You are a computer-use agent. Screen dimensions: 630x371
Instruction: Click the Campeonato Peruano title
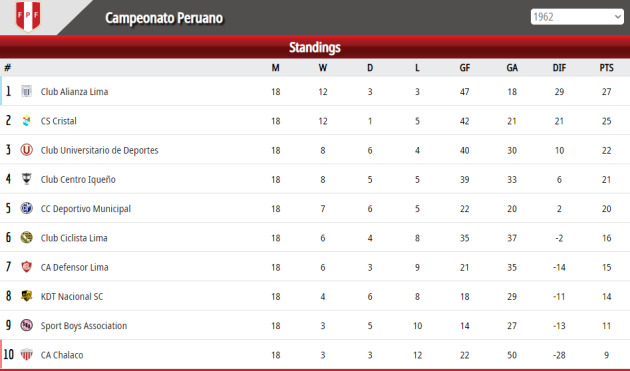click(164, 18)
